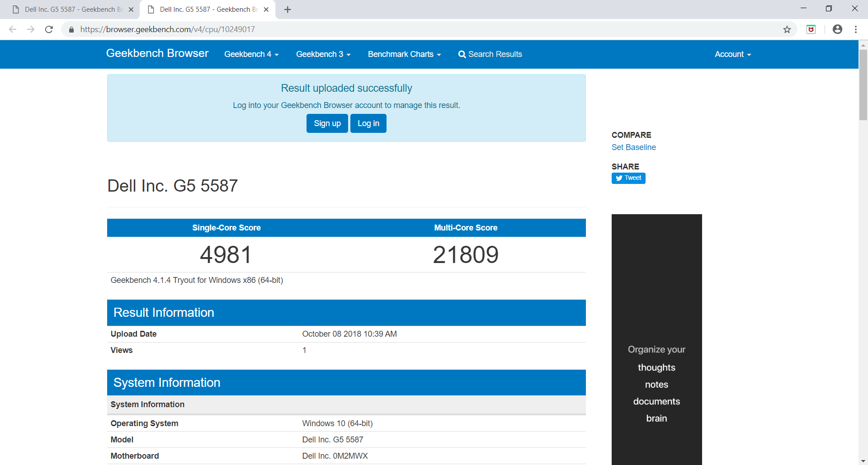868x465 pixels.
Task: Close the first Dell Inc. G5 tab
Action: tap(131, 9)
